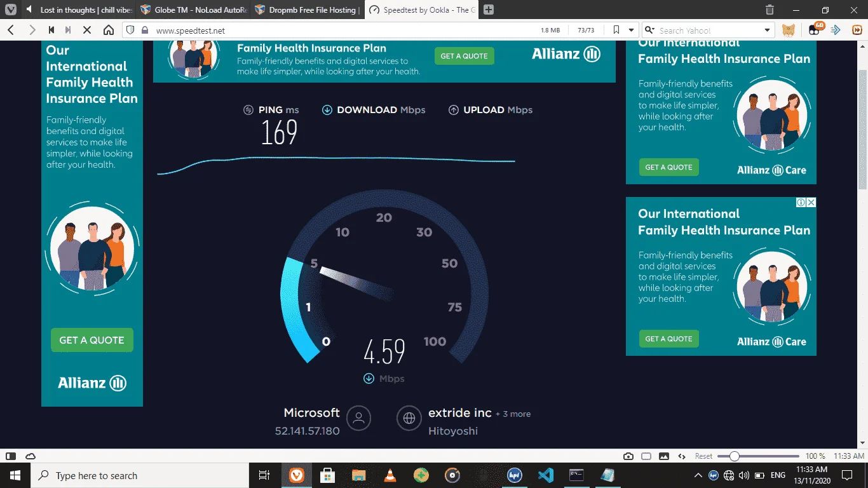Viewport: 868px width, 488px height.
Task: Toggle images loading in status bar
Action: coord(664,456)
